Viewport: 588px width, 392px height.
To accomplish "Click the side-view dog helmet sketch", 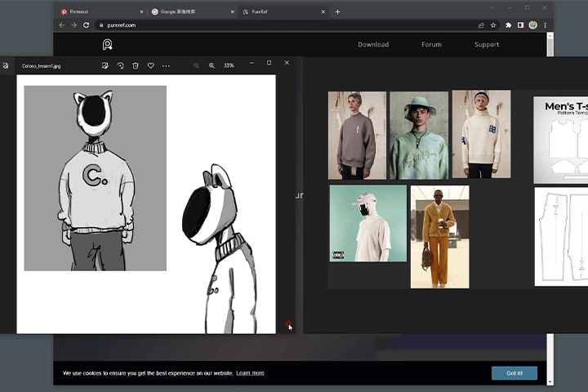I will [220, 248].
